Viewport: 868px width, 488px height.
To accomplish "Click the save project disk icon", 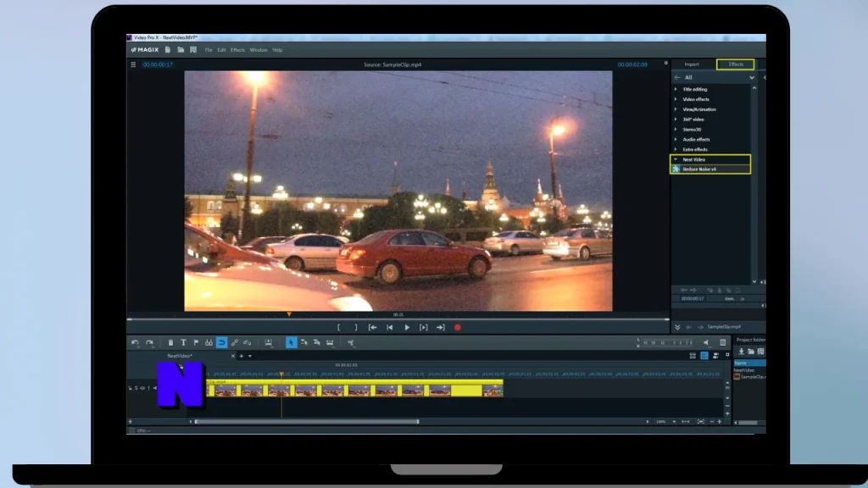I will click(x=193, y=50).
